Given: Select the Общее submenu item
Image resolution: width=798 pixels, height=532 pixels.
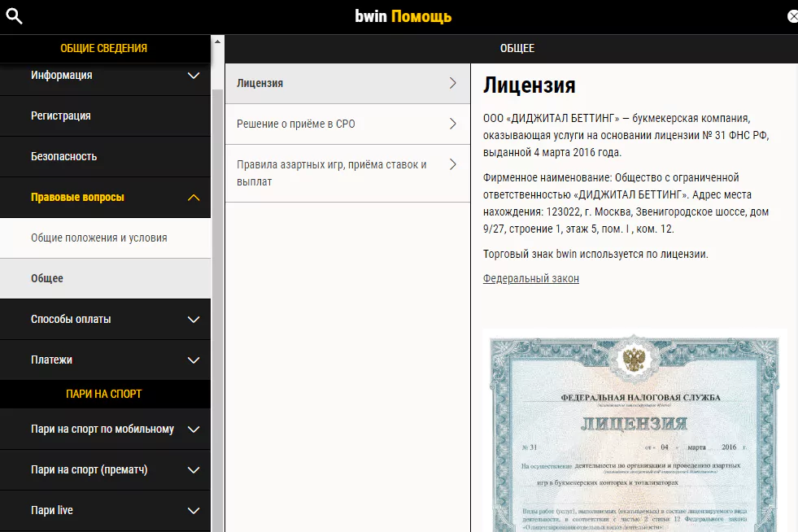Looking at the screenshot, I should click(x=106, y=278).
